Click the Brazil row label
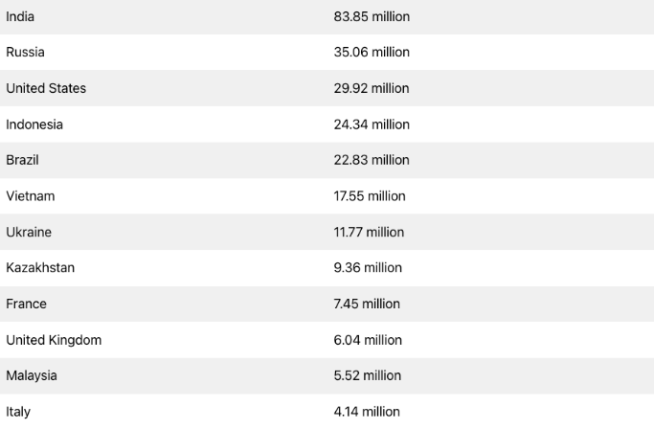This screenshot has width=654, height=429. 23,160
